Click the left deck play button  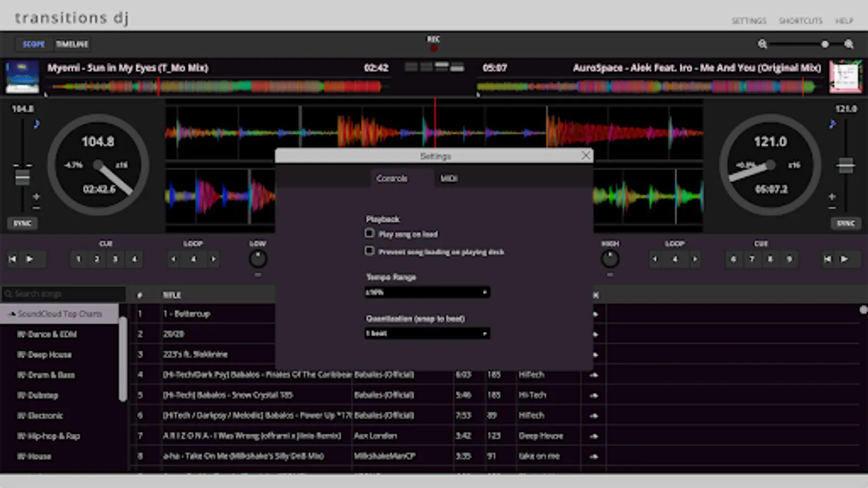click(x=30, y=259)
